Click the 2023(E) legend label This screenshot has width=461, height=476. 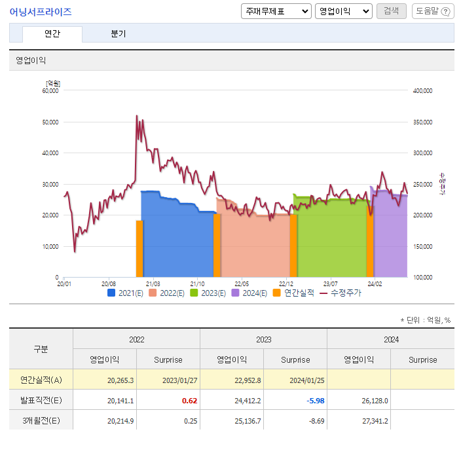click(213, 293)
